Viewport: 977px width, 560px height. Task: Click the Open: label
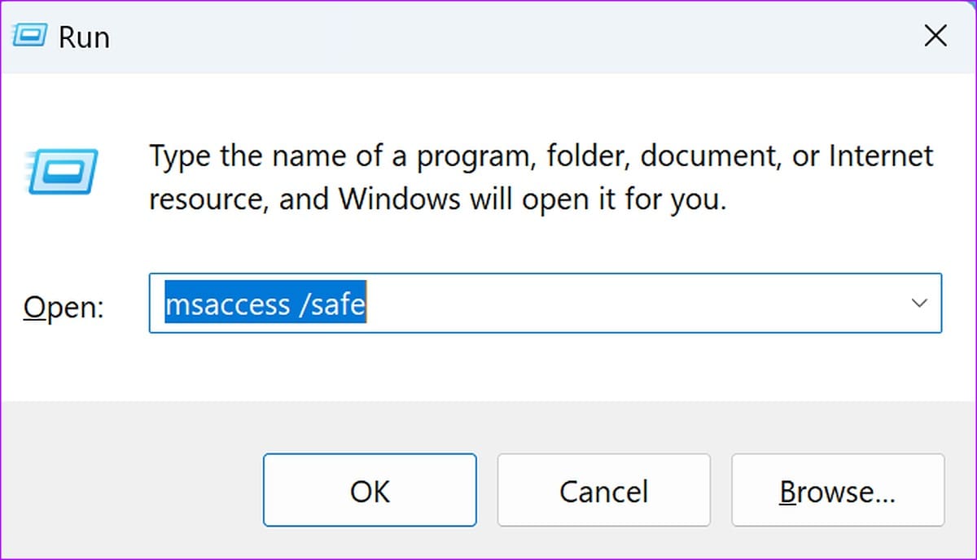click(64, 307)
